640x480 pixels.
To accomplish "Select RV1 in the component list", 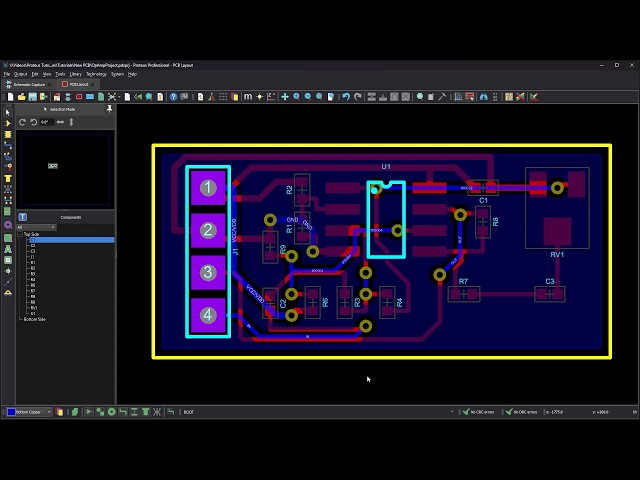I will coord(34,308).
